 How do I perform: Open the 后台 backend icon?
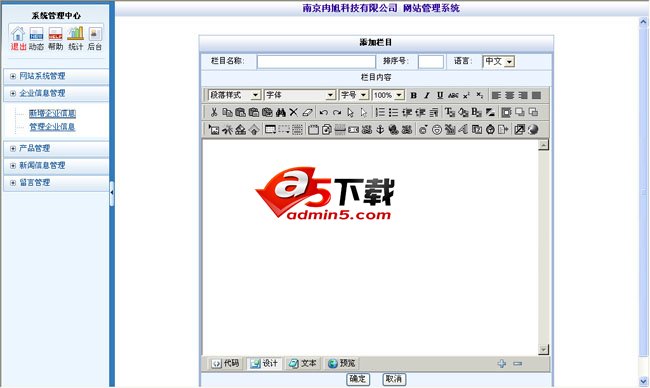(x=95, y=34)
